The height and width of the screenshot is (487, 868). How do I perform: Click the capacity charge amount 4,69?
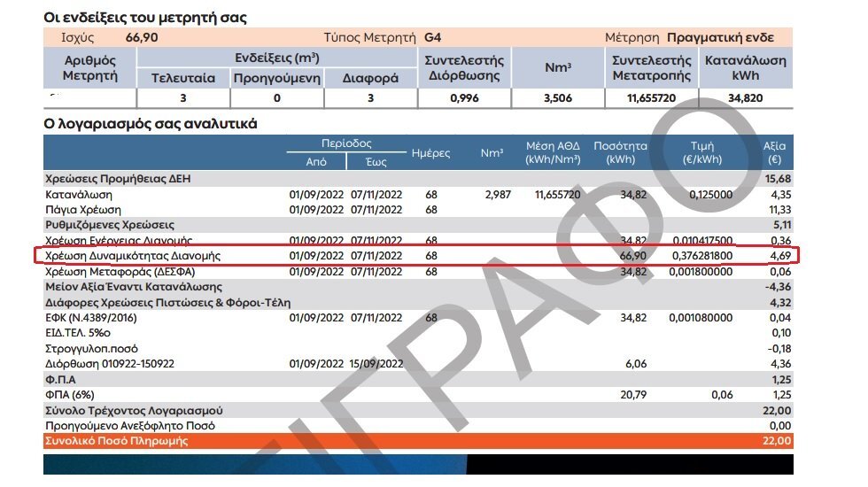tap(780, 256)
